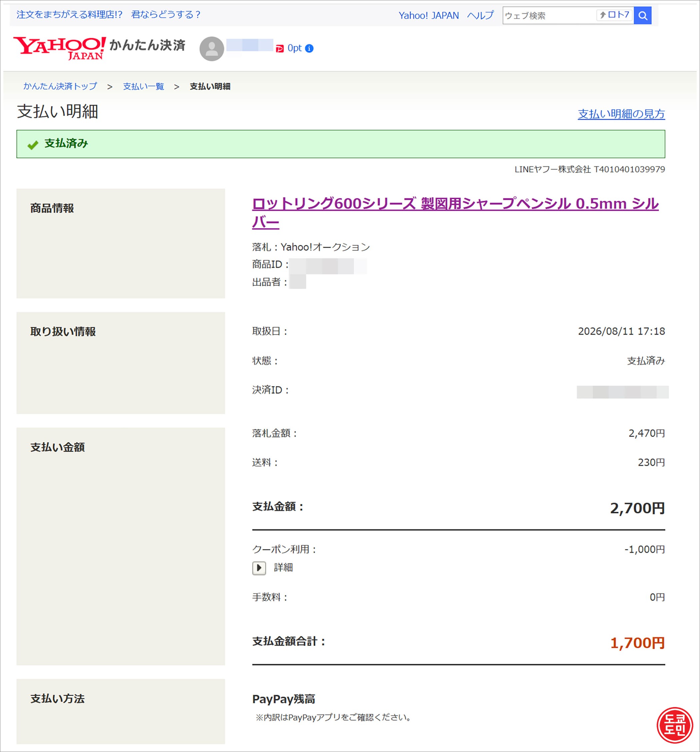Click the 詳細 label under coupon usage
This screenshot has width=700, height=752.
[283, 567]
